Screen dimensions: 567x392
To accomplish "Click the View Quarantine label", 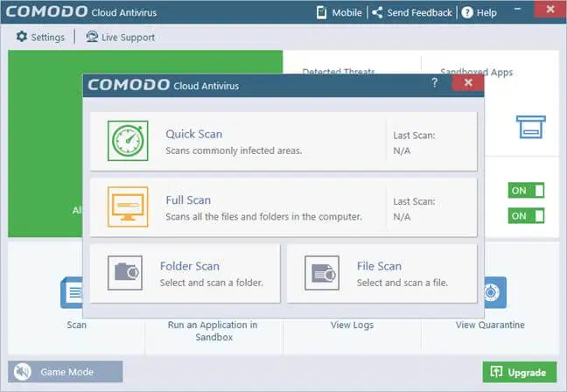I will [490, 325].
